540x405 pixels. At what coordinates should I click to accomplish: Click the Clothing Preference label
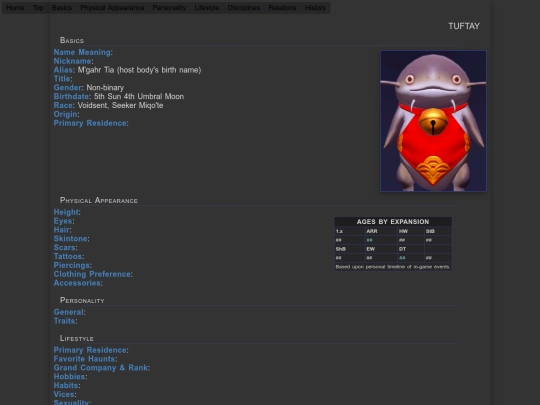point(92,274)
